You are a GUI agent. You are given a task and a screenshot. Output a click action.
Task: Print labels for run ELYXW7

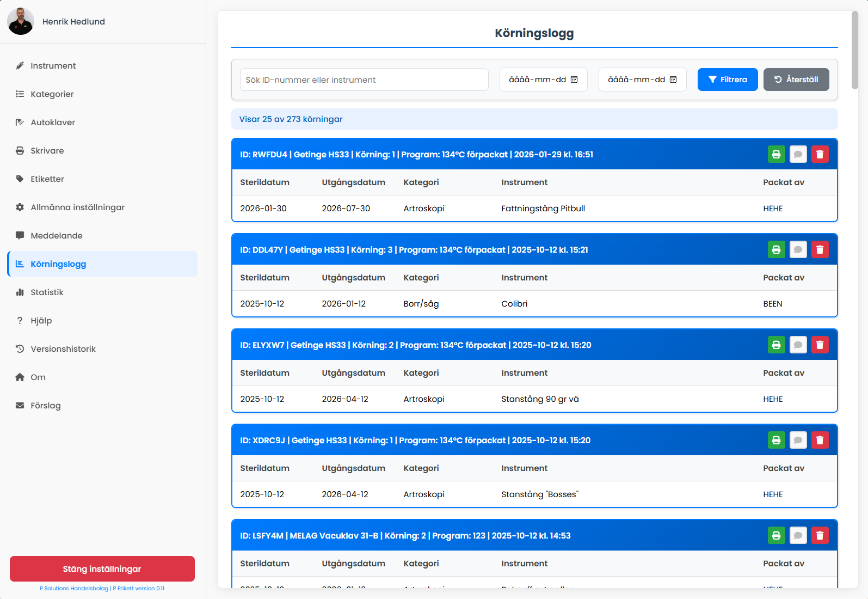pyautogui.click(x=776, y=345)
